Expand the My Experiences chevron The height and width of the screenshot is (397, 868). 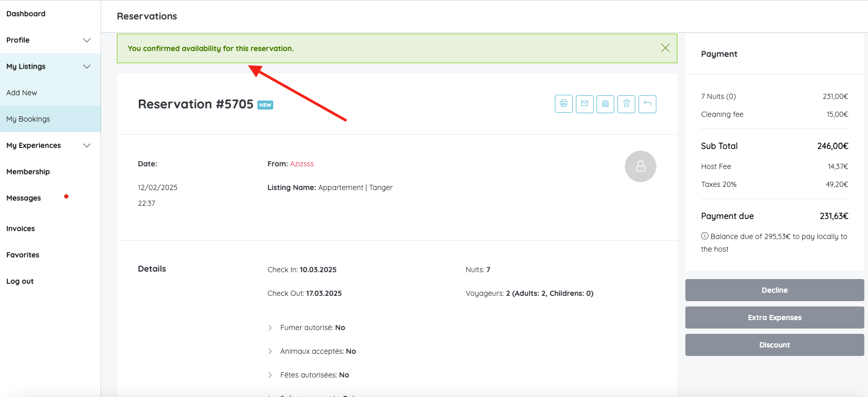[87, 145]
